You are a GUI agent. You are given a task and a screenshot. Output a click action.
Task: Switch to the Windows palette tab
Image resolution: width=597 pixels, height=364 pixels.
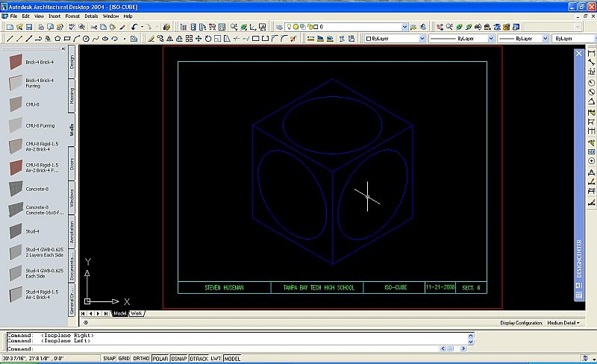pos(72,198)
